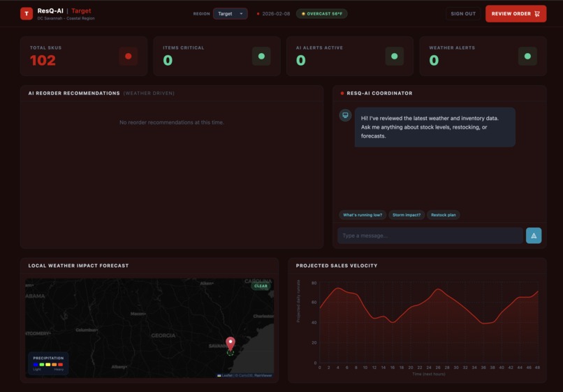Click "Projected Sales Velocity" heading
This screenshot has height=392, width=563.
[337, 266]
